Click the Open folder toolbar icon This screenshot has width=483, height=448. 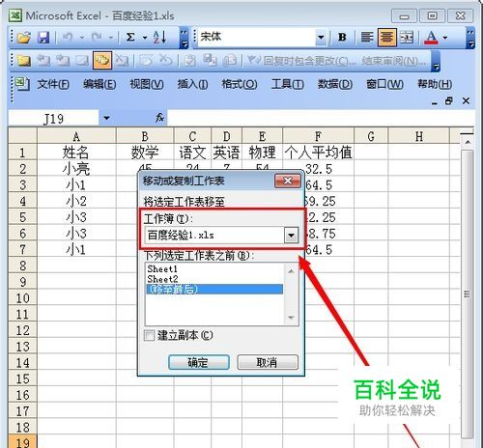24,38
